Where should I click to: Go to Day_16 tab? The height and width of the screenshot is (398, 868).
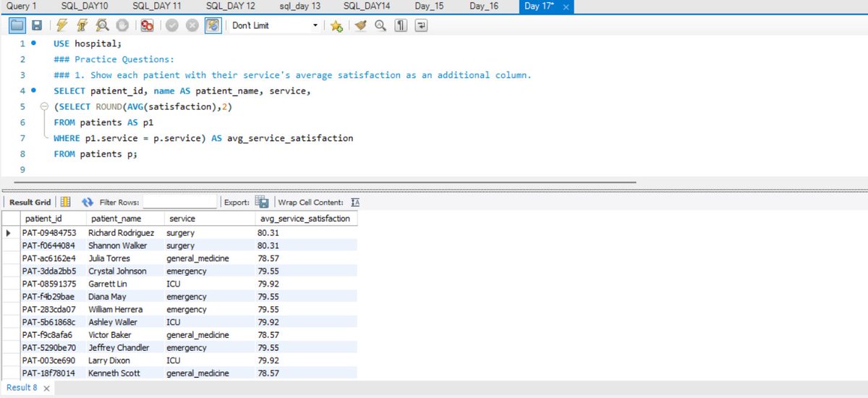click(x=484, y=6)
